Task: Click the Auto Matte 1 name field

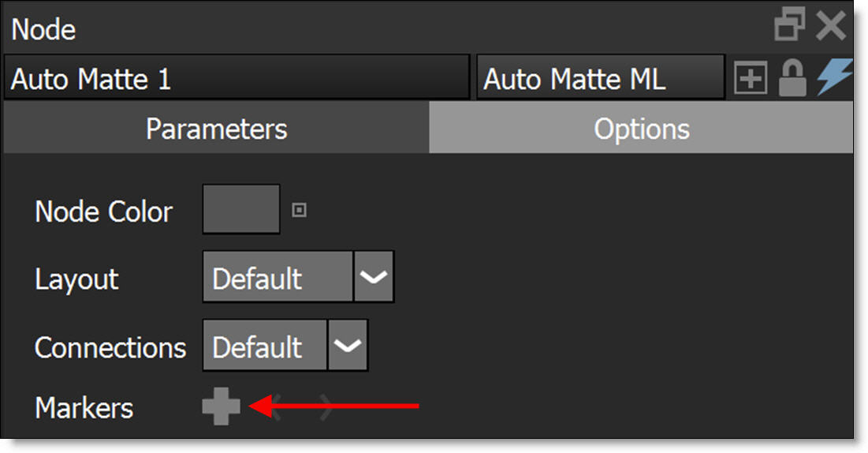Action: (237, 79)
